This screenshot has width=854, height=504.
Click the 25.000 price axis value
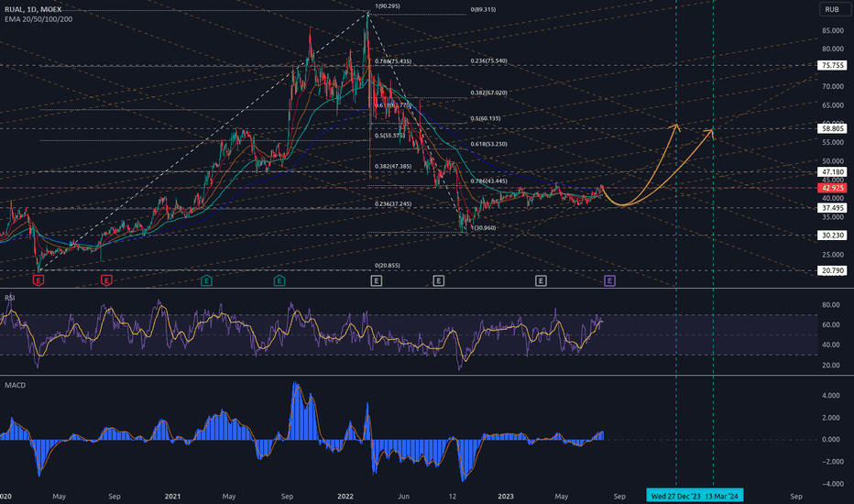click(833, 255)
